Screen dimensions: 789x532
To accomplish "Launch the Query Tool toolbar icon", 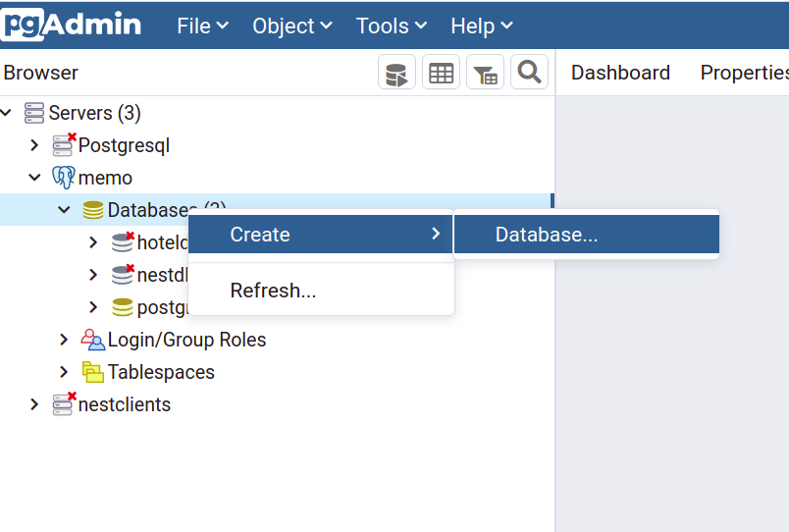I will [x=396, y=72].
